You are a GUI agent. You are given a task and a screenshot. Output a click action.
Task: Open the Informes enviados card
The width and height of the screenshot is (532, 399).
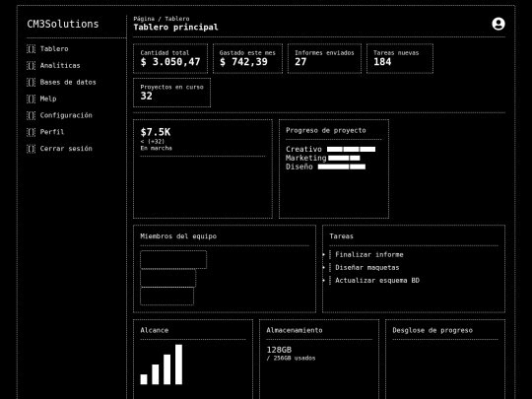click(324, 58)
